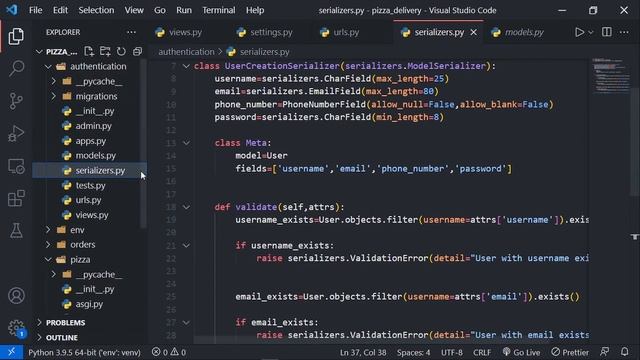
Task: Change indentation via Spaces: 4
Action: (413, 352)
